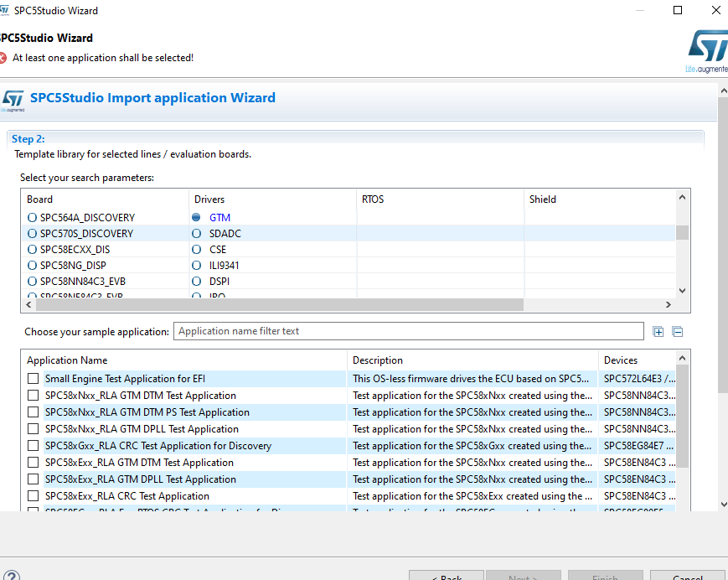Image resolution: width=728 pixels, height=580 pixels.
Task: Select the ILI9341 driver radio
Action: [196, 265]
